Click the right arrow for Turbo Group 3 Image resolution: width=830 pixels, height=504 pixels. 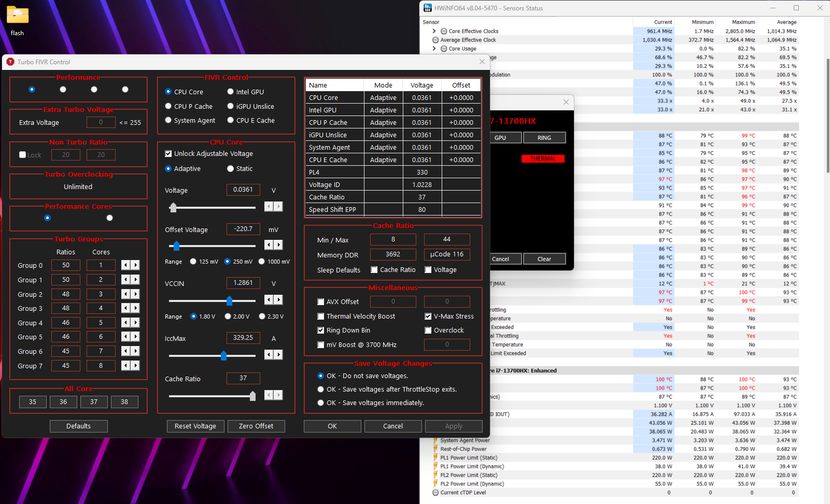pyautogui.click(x=135, y=308)
